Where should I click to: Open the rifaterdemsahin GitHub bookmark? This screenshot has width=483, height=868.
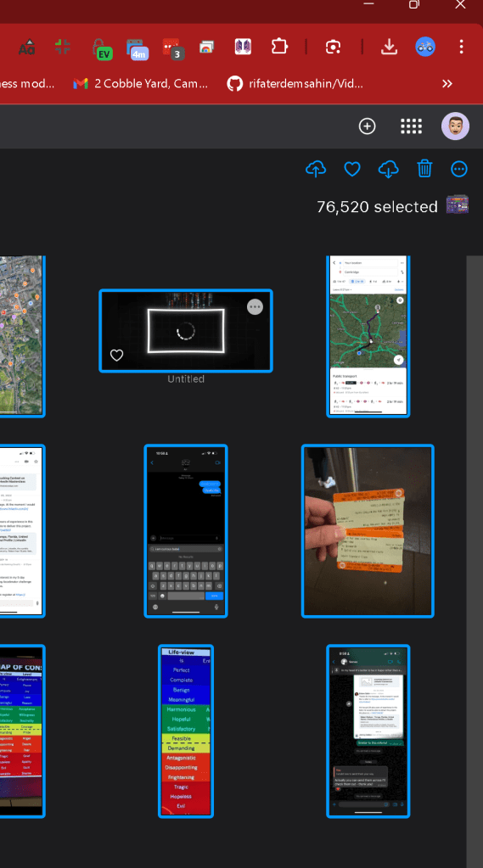[x=295, y=84]
